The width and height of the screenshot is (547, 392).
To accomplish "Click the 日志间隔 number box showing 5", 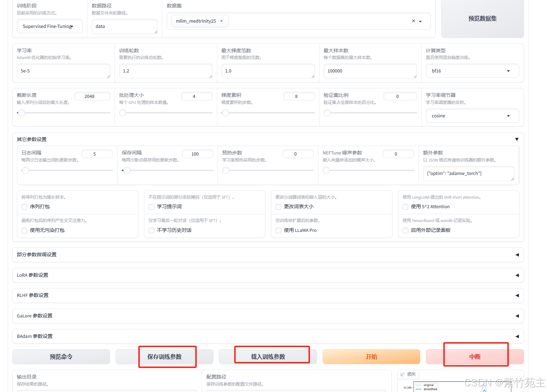I will pos(97,154).
